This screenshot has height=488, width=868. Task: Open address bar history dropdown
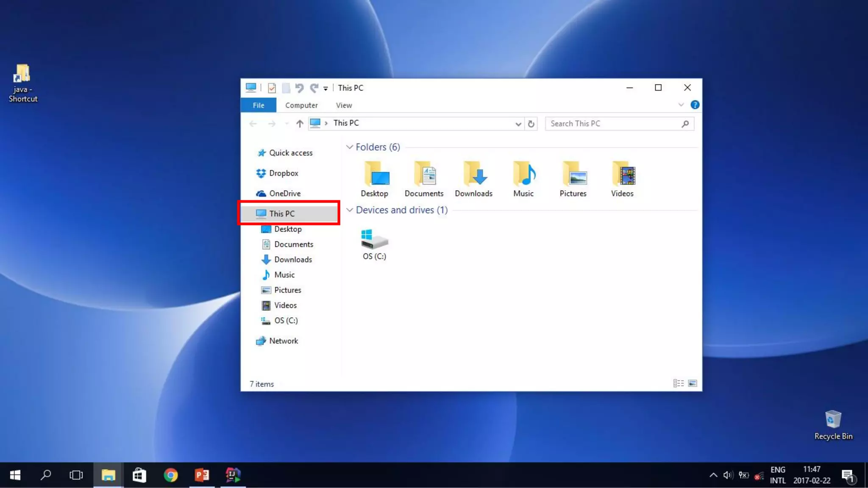518,124
